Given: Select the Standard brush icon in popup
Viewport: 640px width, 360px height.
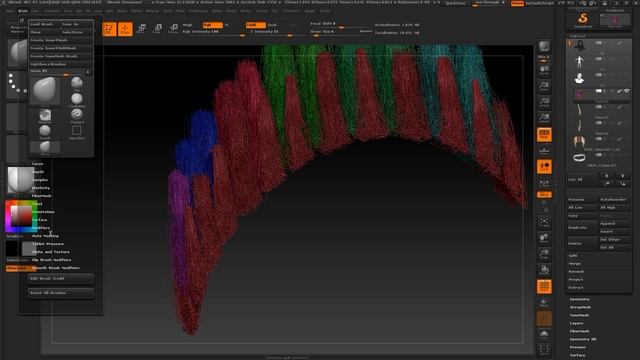Looking at the screenshot, I should pyautogui.click(x=76, y=116).
